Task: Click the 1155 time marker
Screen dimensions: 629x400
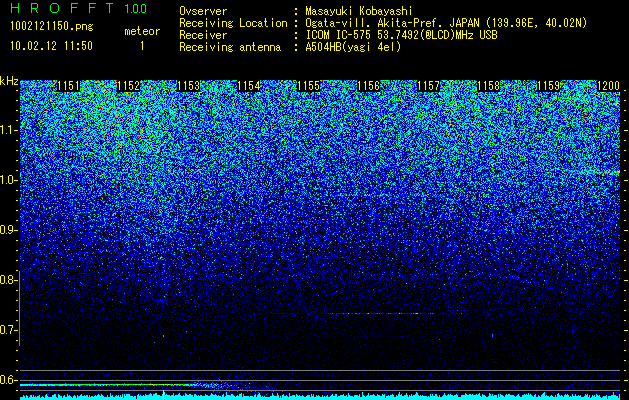Action: 308,86
